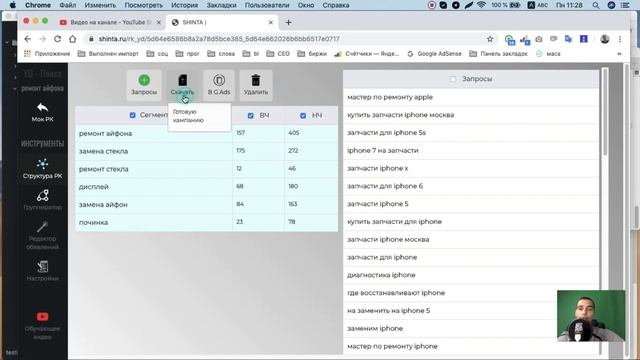This screenshot has width=640, height=360.
Task: Open Chrome three-dot menu
Action: (620, 39)
